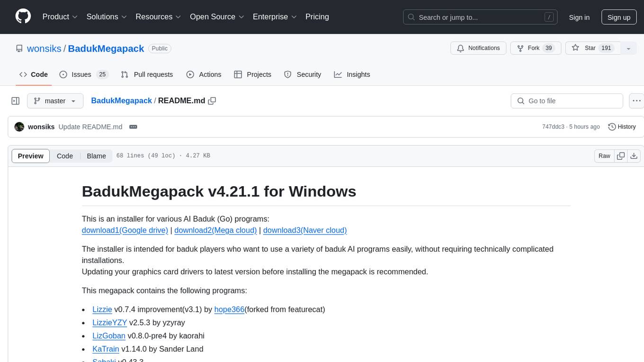Viewport: 644px width, 362px height.
Task: Expand the Solutions menu
Action: click(x=107, y=17)
